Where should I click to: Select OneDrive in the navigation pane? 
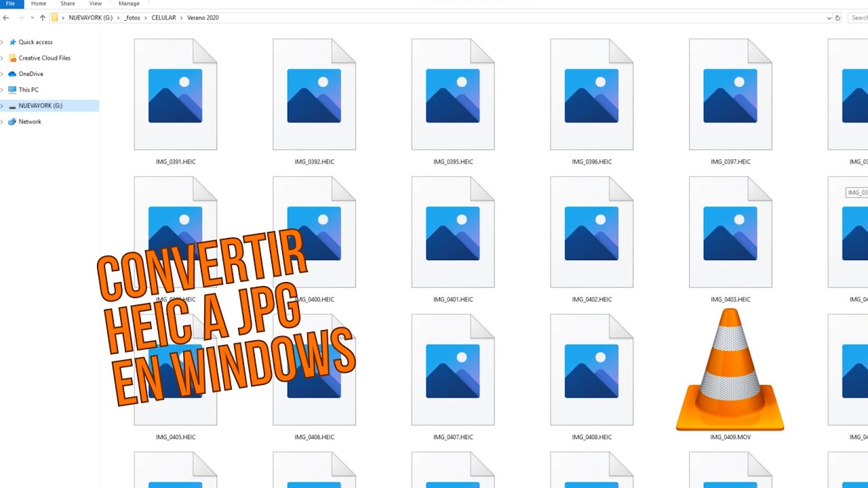[31, 74]
